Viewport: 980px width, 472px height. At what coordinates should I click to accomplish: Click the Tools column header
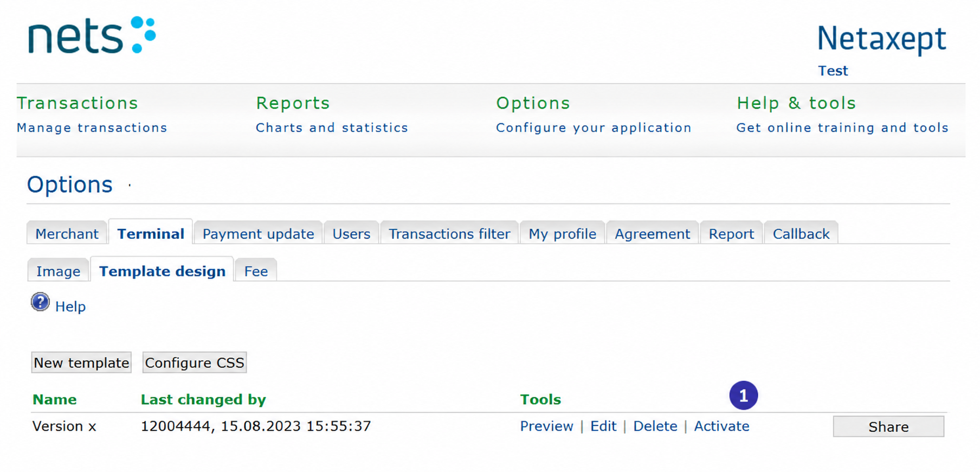point(540,399)
